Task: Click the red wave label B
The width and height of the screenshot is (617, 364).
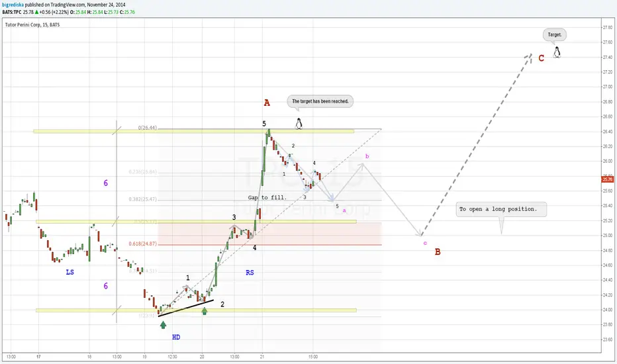Action: 438,252
